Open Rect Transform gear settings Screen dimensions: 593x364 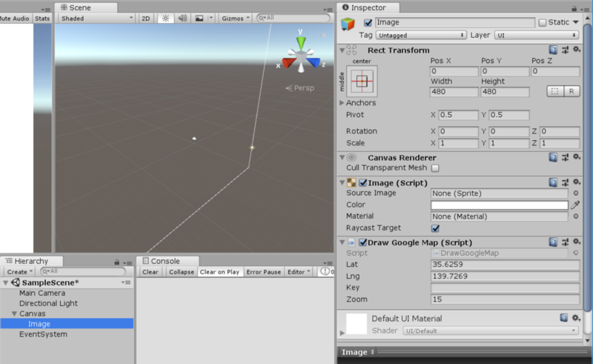pos(577,50)
